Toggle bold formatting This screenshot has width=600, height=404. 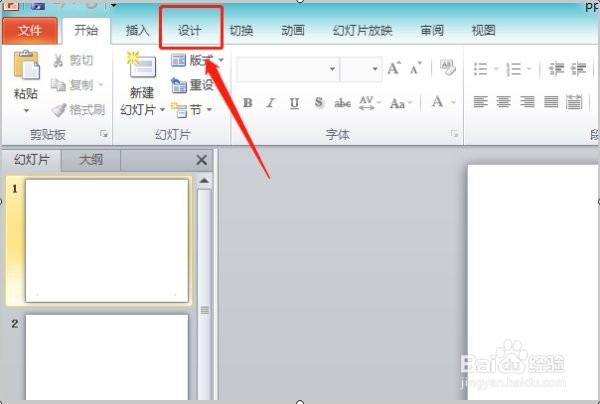coord(248,103)
